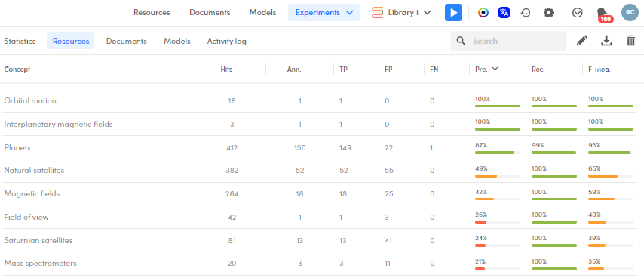This screenshot has width=644, height=278.
Task: Sort by the TP column header
Action: 343,69
